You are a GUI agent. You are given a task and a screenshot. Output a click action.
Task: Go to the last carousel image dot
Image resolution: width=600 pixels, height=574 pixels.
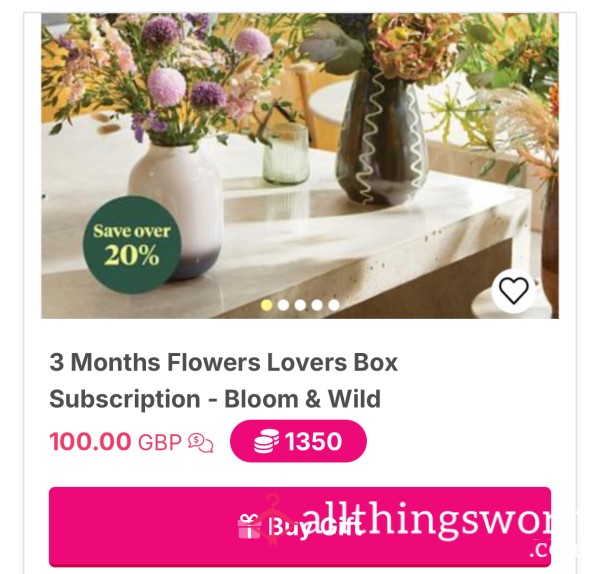[334, 305]
